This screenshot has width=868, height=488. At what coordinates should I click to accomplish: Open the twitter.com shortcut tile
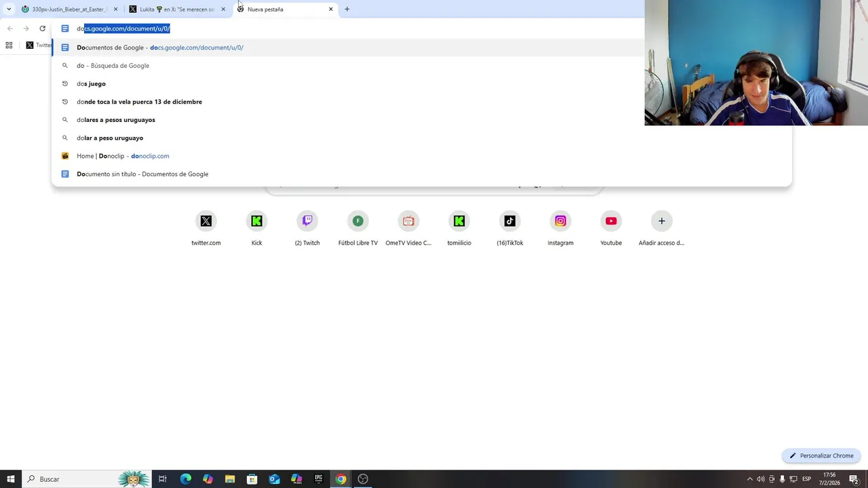pyautogui.click(x=205, y=228)
